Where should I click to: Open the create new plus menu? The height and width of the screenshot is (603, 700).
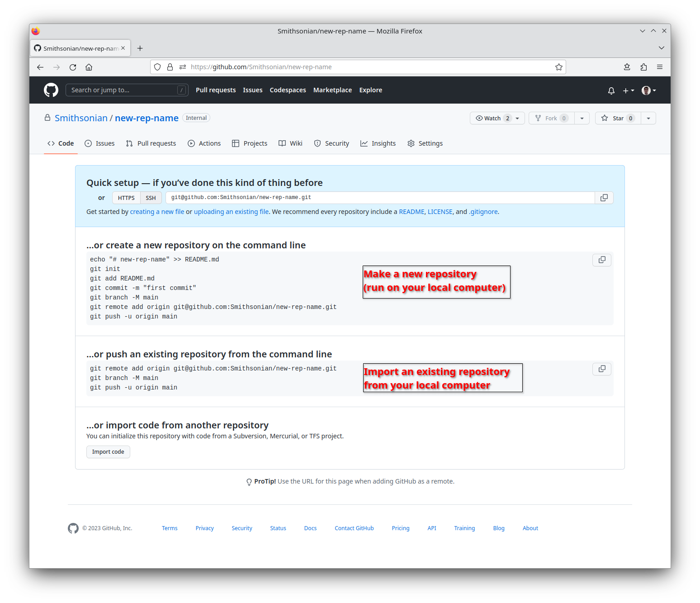629,90
